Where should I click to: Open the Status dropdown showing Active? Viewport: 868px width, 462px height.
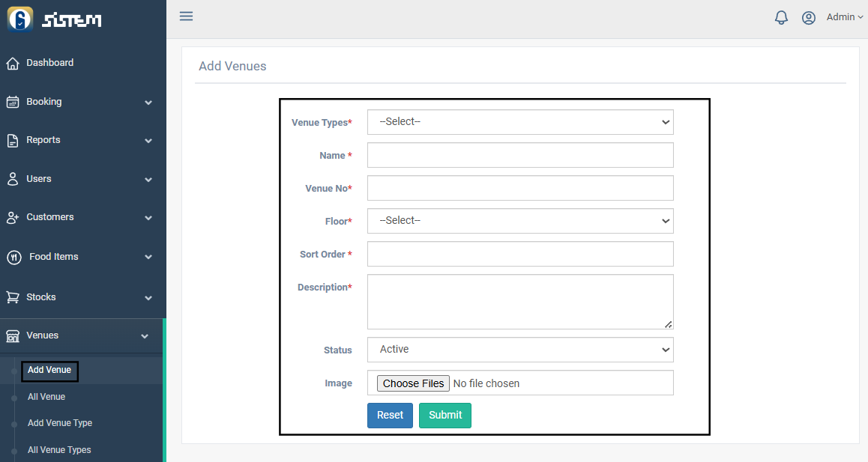[520, 350]
